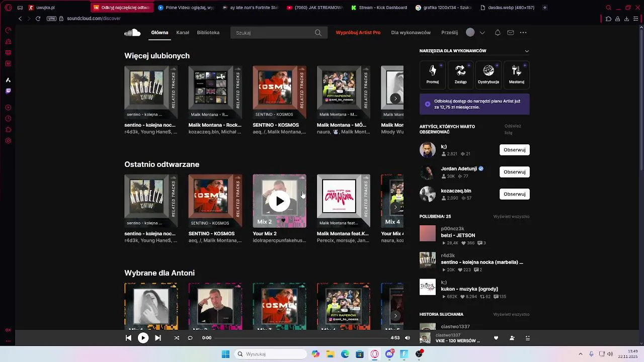This screenshot has width=644, height=362.
Task: Reload the page in browser
Action: [38, 19]
